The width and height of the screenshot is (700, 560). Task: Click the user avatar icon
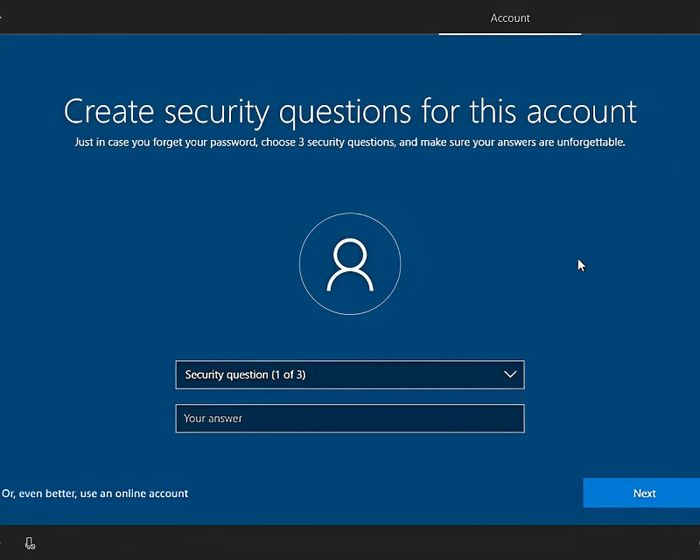[x=350, y=264]
